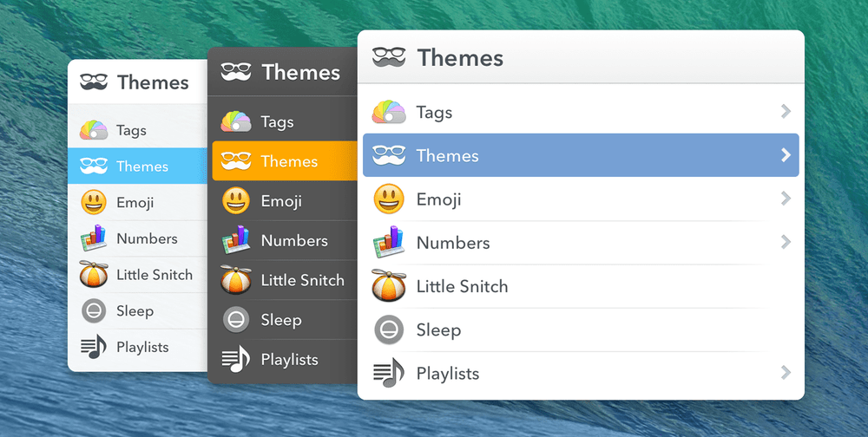Click the Emoji smiley icon in the dark window

236,201
